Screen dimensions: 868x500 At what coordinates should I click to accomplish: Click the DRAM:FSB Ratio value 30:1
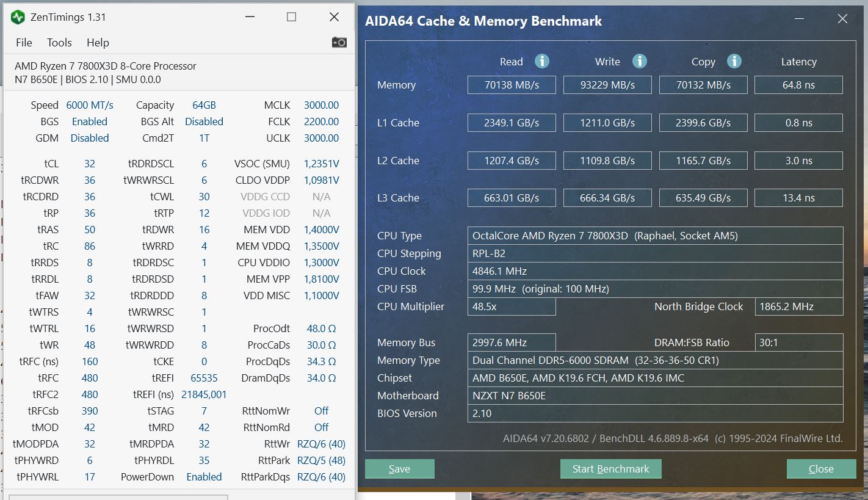(798, 342)
